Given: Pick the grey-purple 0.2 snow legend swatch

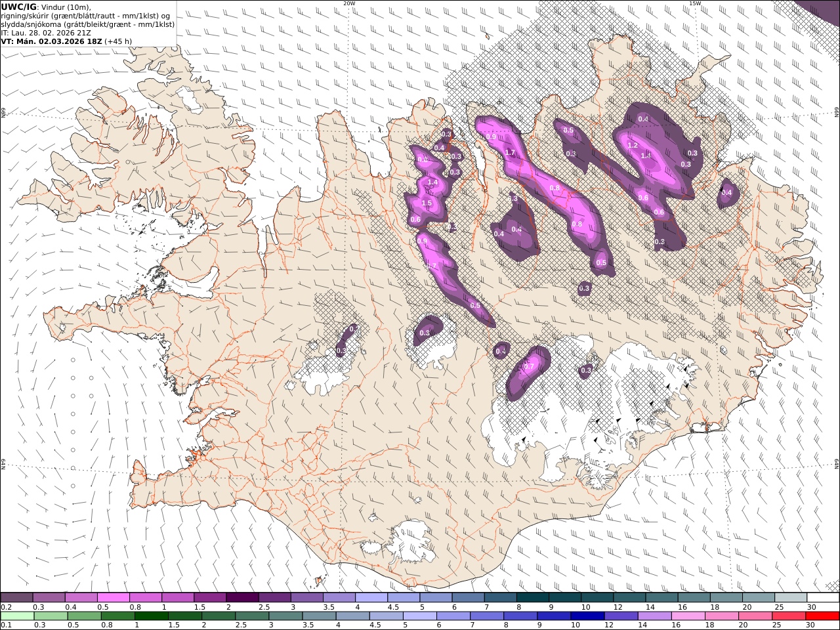Looking at the screenshot, I should [x=17, y=598].
